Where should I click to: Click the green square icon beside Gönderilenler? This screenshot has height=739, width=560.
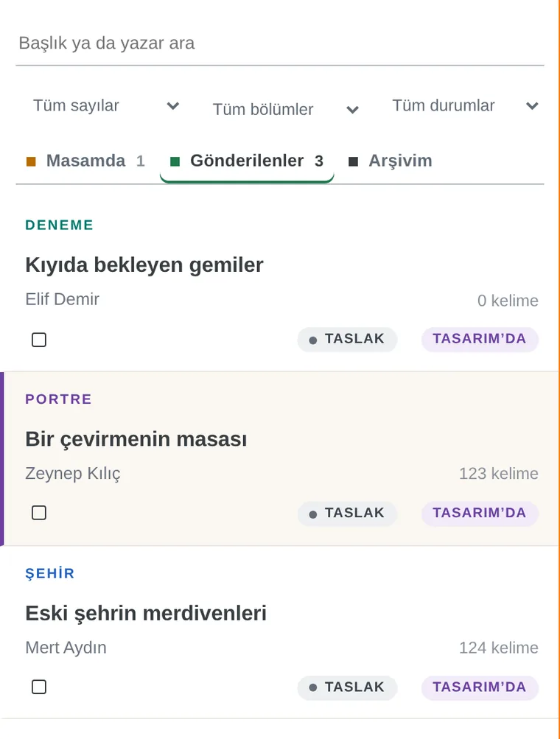pyautogui.click(x=175, y=161)
